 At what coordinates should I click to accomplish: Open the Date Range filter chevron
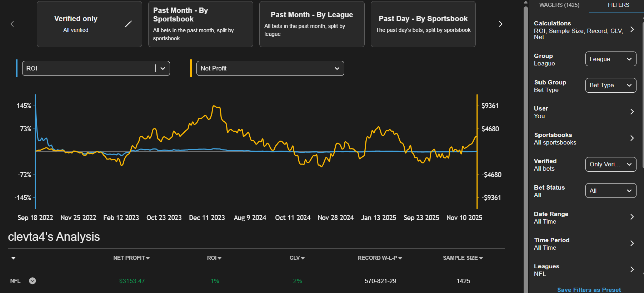[x=632, y=217]
